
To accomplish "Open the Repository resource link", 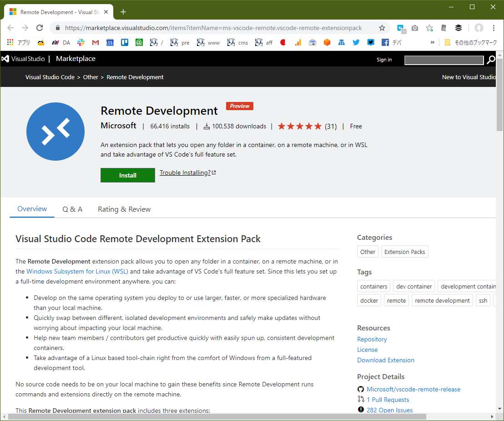I will coord(372,340).
